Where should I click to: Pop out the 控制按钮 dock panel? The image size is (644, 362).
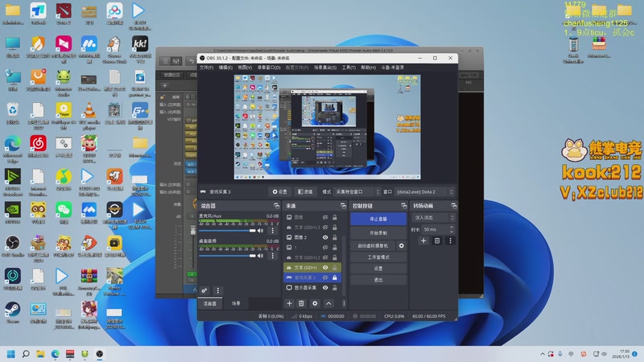tap(404, 206)
